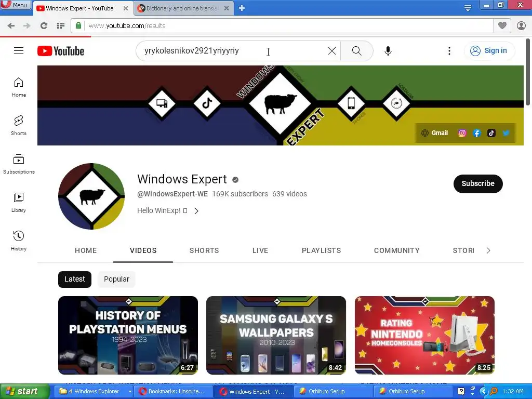Switch to the PLAYLISTS channel tab
Viewport: 532px width, 399px height.
coord(321,250)
